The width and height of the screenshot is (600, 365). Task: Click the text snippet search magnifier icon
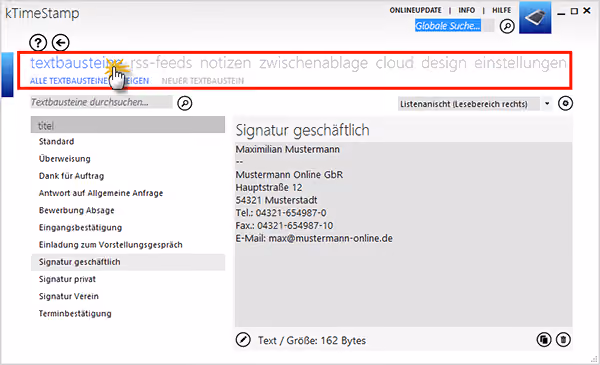[x=185, y=103]
